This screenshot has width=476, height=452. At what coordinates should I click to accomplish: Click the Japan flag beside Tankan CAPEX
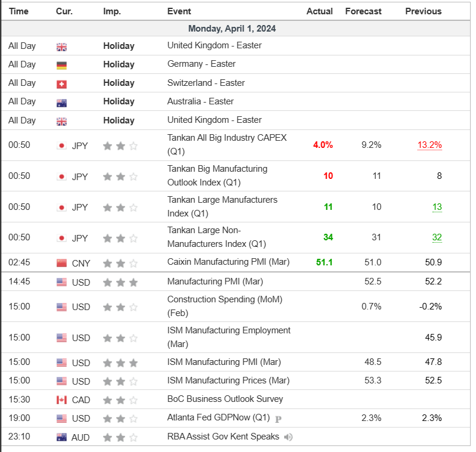(x=61, y=145)
